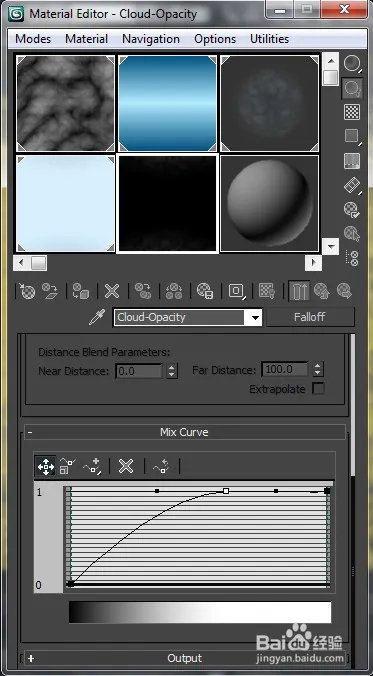The height and width of the screenshot is (676, 373).
Task: Click the Near Distance value field
Action: click(x=139, y=371)
